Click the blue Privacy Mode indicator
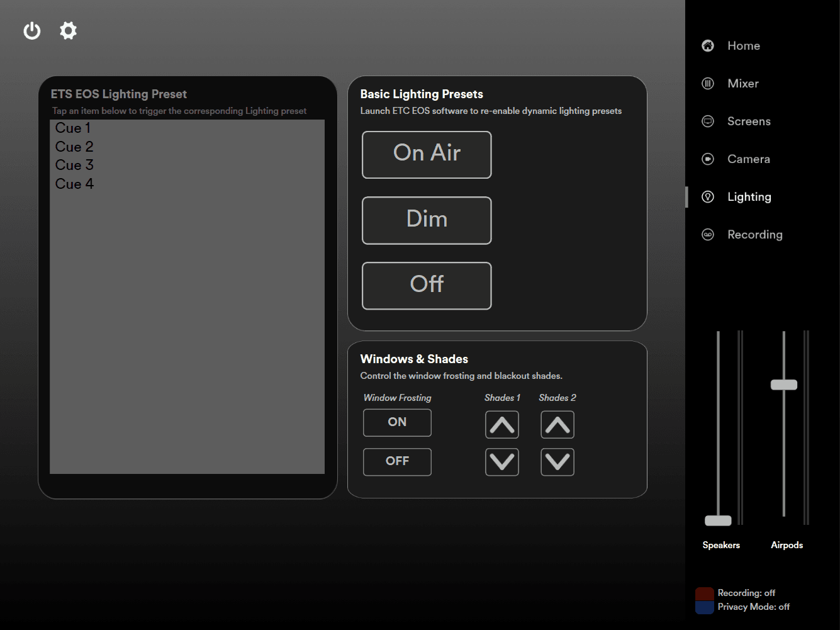840x630 pixels. tap(705, 607)
